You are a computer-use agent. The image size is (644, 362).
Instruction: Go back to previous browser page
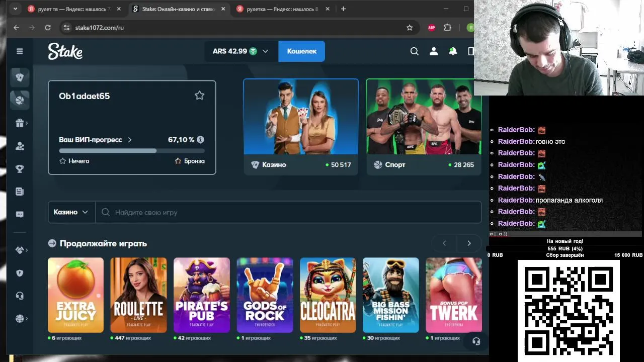[x=16, y=28]
